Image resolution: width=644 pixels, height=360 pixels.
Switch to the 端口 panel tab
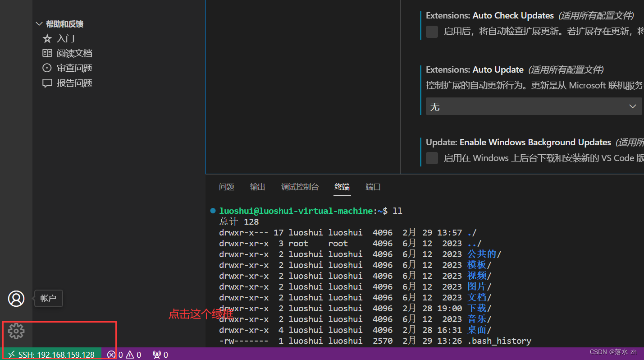(373, 187)
